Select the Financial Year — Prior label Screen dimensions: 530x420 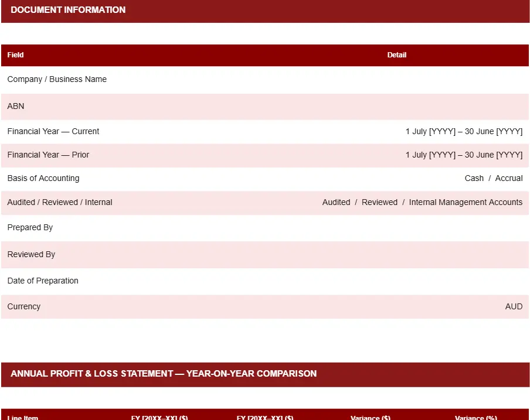(x=48, y=155)
